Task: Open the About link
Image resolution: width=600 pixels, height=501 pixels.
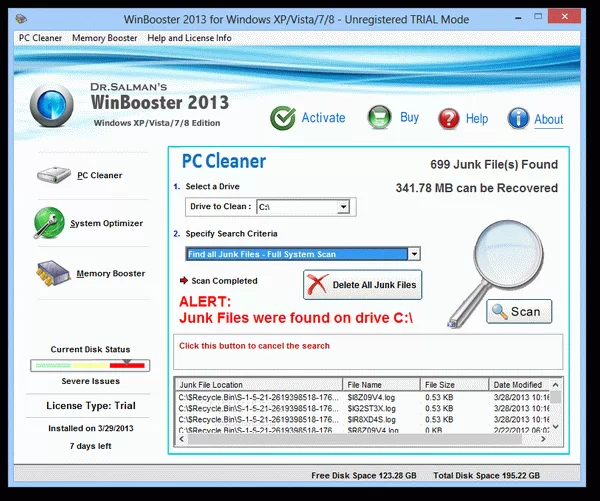Action: (549, 119)
